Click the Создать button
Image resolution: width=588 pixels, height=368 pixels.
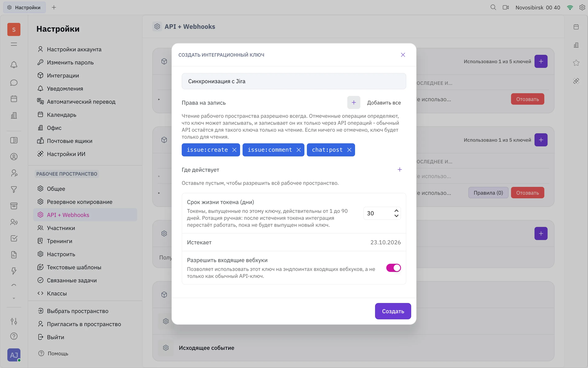tap(393, 311)
